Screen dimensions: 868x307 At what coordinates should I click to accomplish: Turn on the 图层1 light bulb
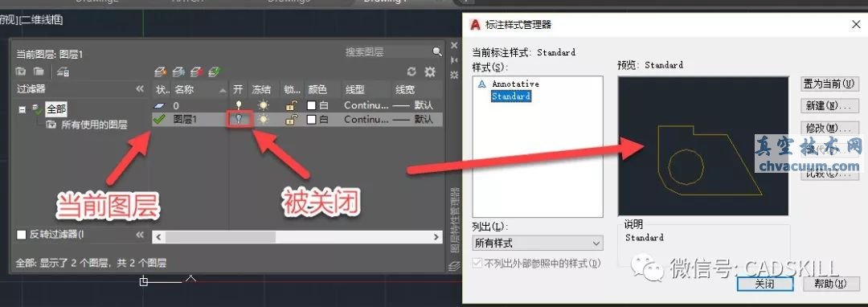point(240,119)
